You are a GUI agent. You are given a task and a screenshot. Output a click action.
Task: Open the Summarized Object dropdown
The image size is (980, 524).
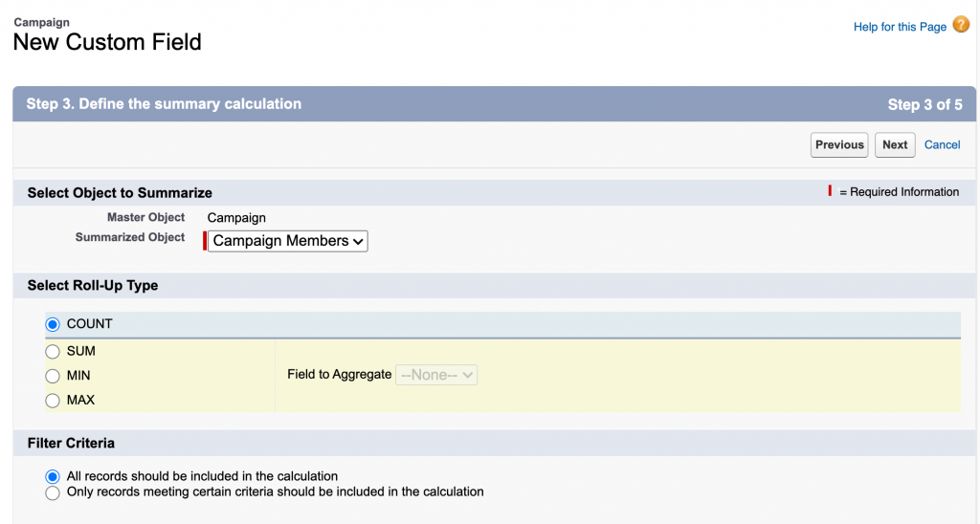tap(288, 241)
